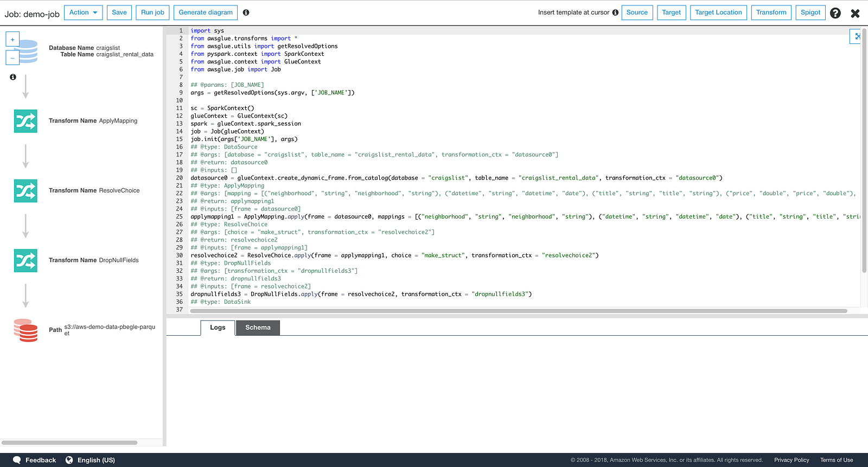
Task: Click the diagram panel horizontal scrollbar
Action: (69, 443)
